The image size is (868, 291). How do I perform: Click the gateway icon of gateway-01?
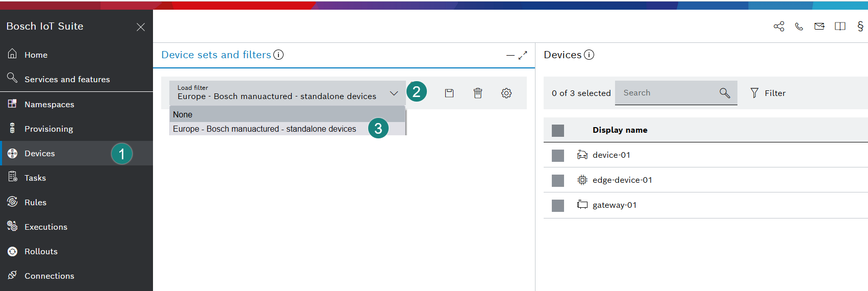tap(582, 205)
